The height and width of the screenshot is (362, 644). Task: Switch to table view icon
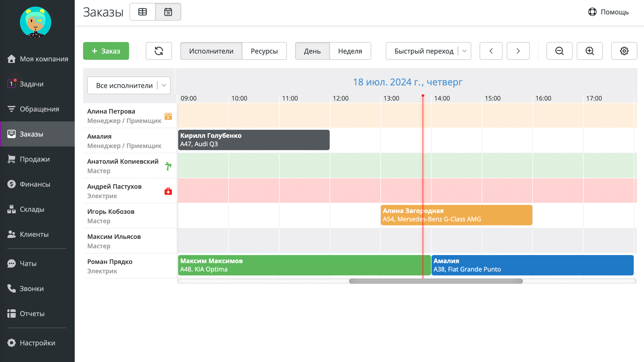(x=142, y=12)
